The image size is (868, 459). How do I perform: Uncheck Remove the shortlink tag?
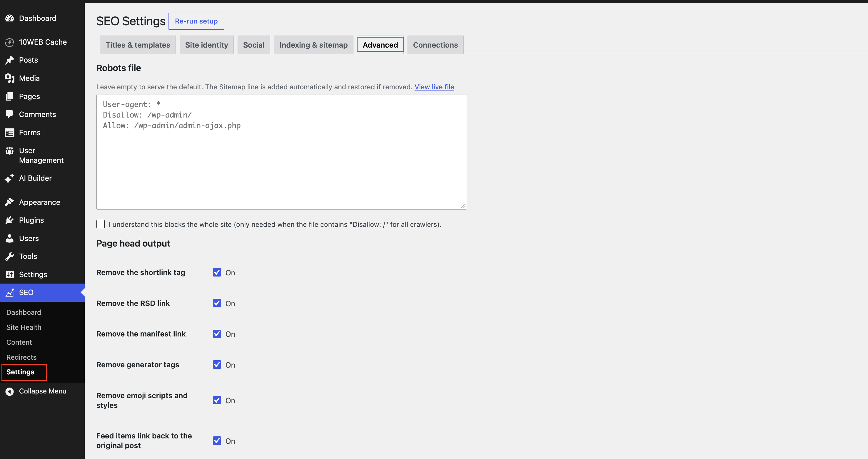tap(217, 272)
